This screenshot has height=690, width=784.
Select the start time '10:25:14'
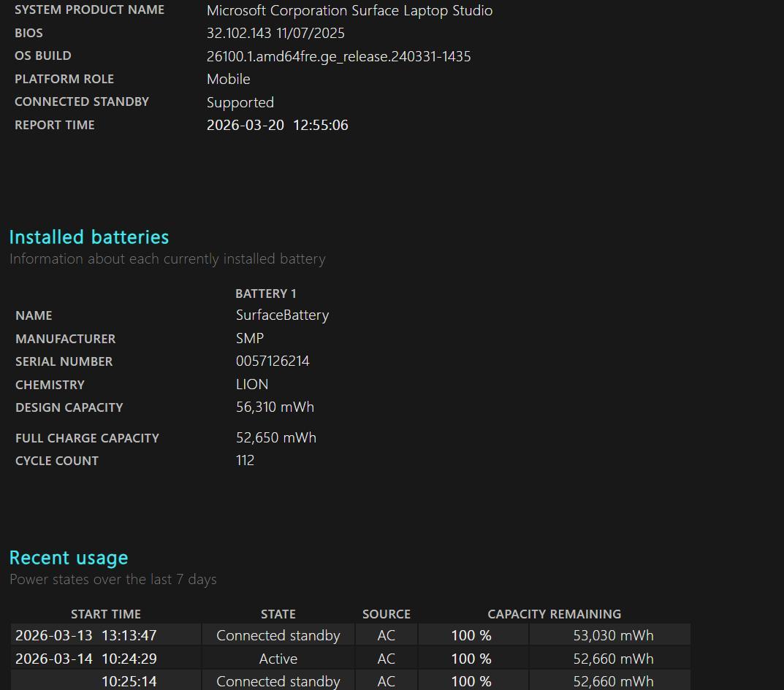[129, 681]
